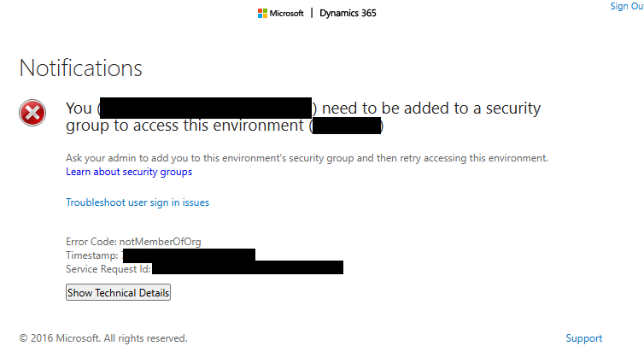644x346 pixels.
Task: Click the Service Request Id label
Action: point(108,269)
